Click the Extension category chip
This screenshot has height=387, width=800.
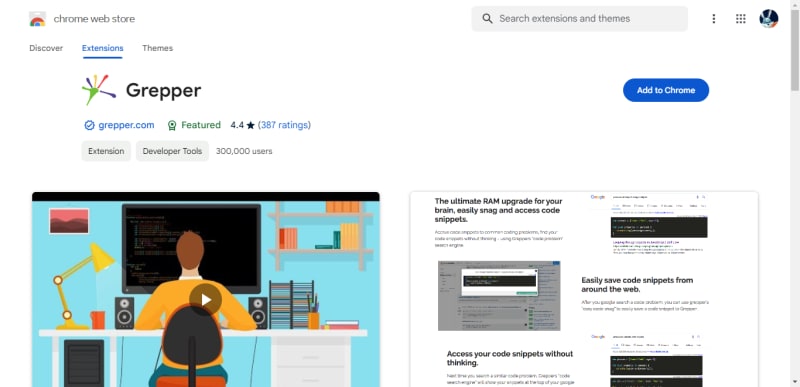[106, 151]
